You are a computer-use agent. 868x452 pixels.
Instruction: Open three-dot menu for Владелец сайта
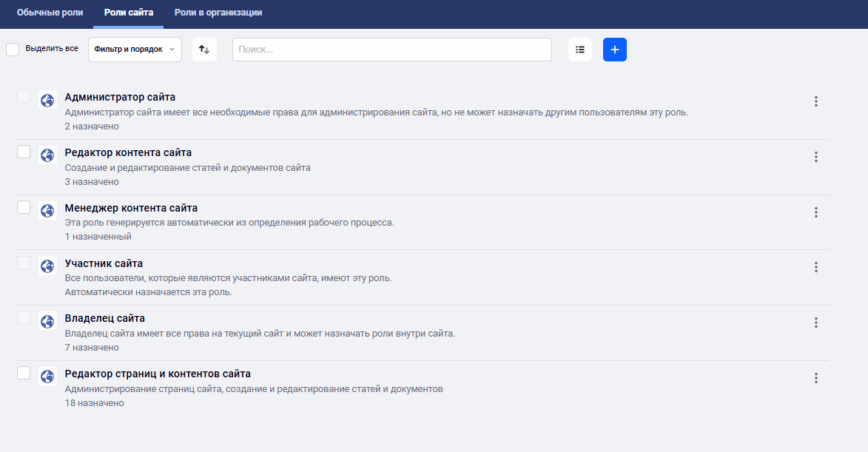pos(815,323)
